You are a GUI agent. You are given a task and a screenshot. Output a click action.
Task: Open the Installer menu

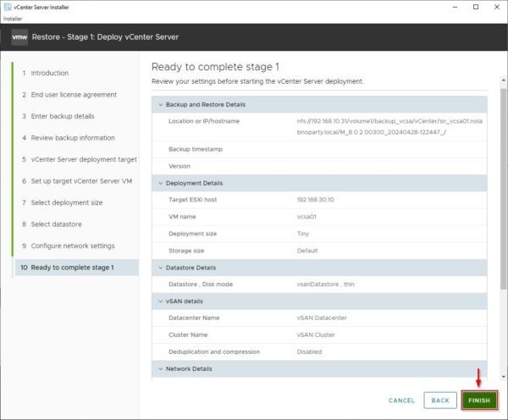(13, 18)
